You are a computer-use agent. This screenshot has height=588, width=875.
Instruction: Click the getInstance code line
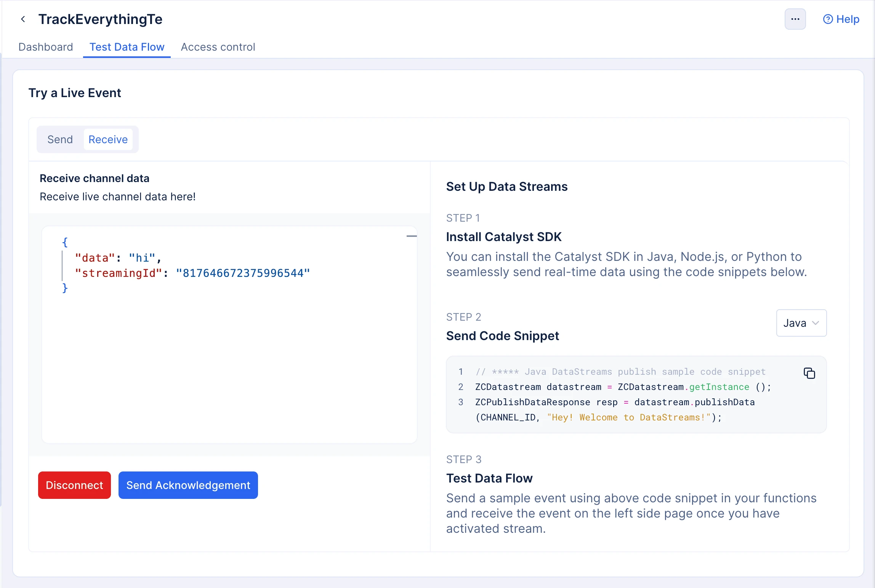[x=623, y=387]
